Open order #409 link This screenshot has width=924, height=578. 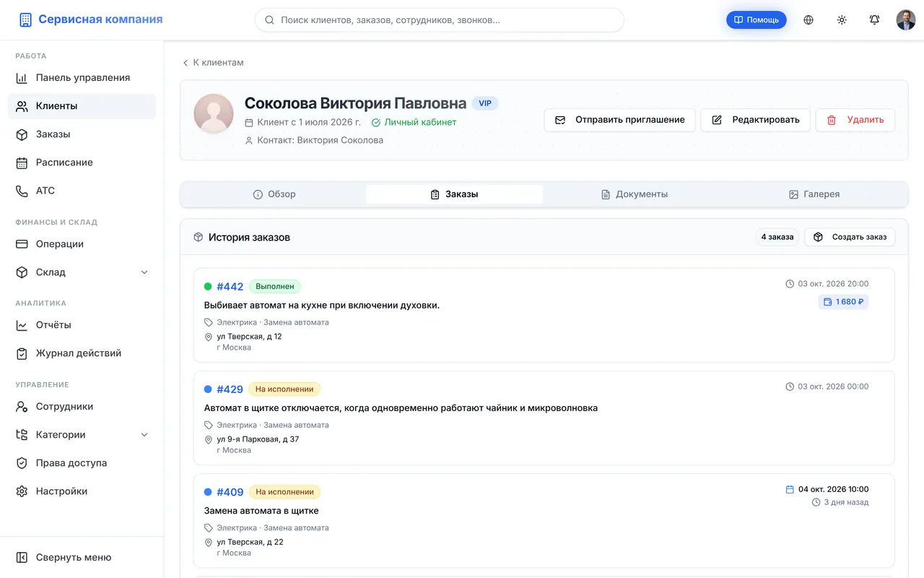click(x=230, y=492)
